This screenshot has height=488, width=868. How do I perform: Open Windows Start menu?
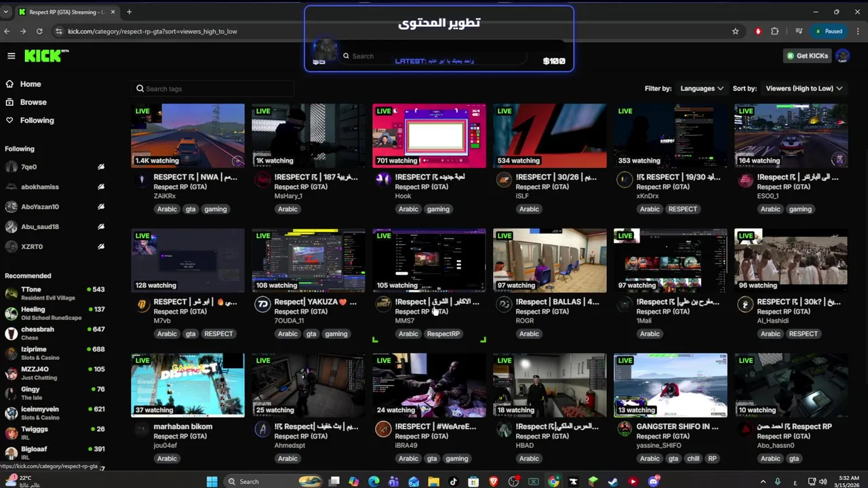tap(212, 482)
